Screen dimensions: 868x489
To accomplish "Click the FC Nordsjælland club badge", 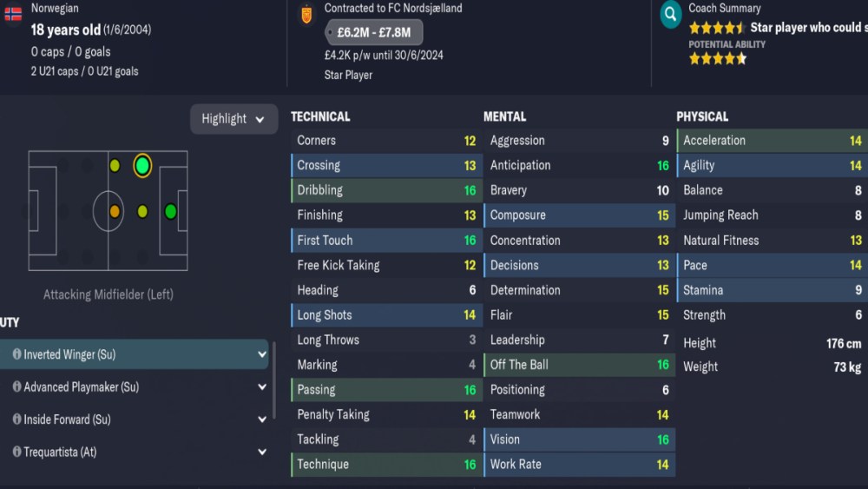I will pos(306,15).
